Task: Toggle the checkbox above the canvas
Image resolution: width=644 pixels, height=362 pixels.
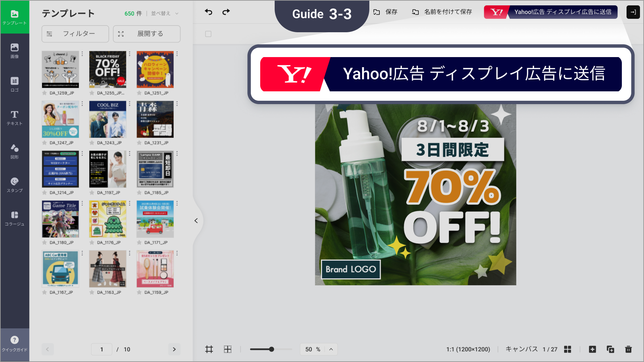Action: tap(208, 34)
